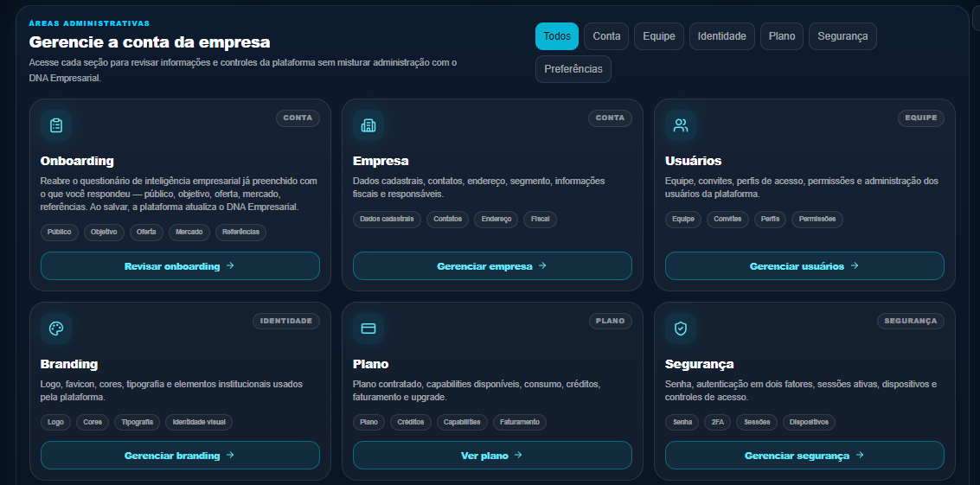Click the Referências tag
Image resolution: width=980 pixels, height=485 pixels.
tap(241, 233)
